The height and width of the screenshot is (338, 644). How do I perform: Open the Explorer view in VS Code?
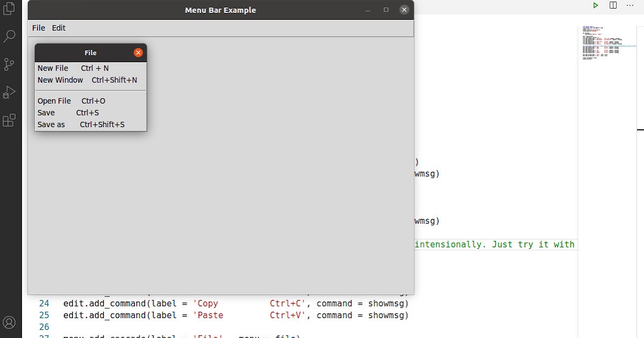click(9, 9)
